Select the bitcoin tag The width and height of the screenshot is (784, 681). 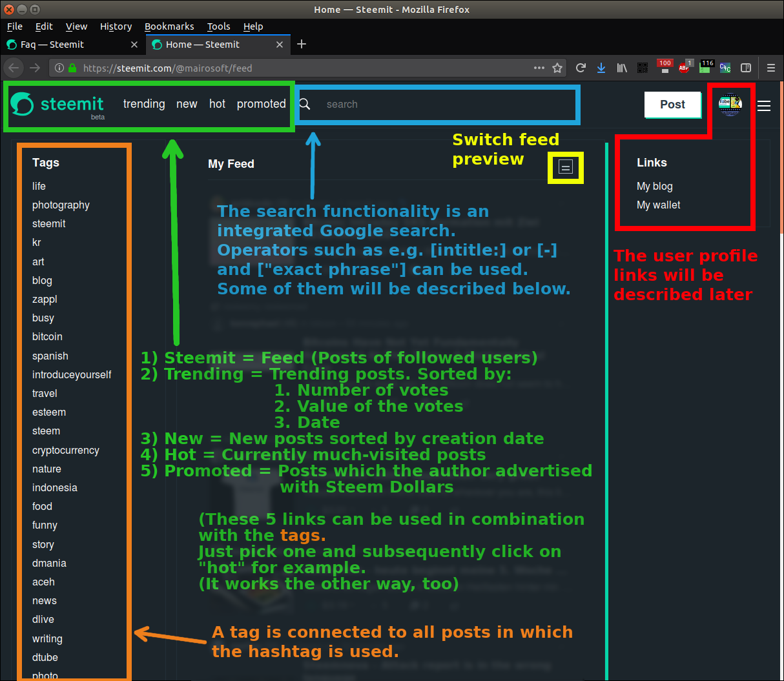pyautogui.click(x=47, y=336)
